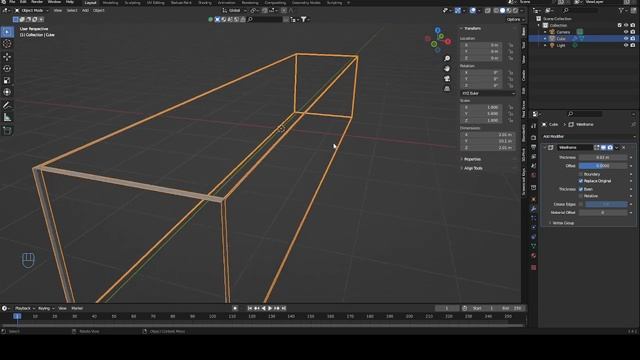The image size is (640, 360).
Task: Toggle camera view icon in viewport
Action: 447,78
